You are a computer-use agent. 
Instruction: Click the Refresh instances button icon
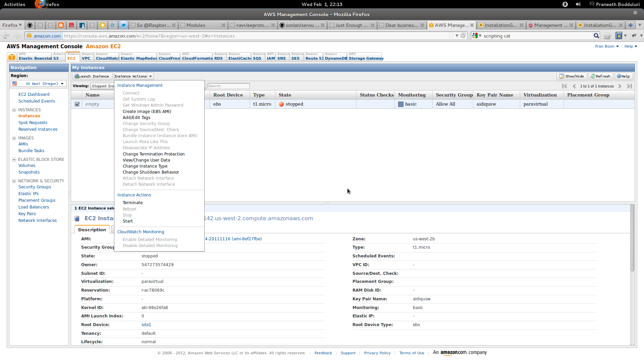tap(593, 76)
